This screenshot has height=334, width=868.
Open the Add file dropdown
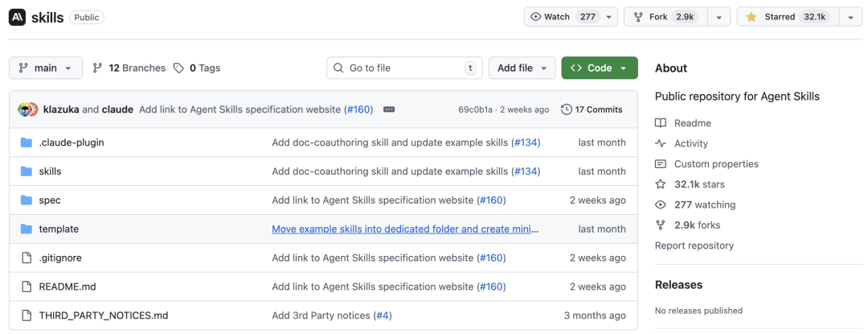click(x=522, y=68)
